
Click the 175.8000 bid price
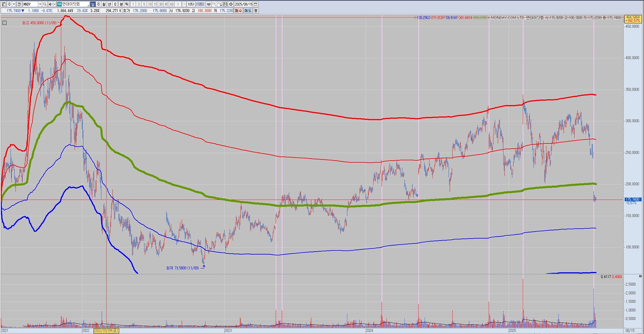point(160,11)
